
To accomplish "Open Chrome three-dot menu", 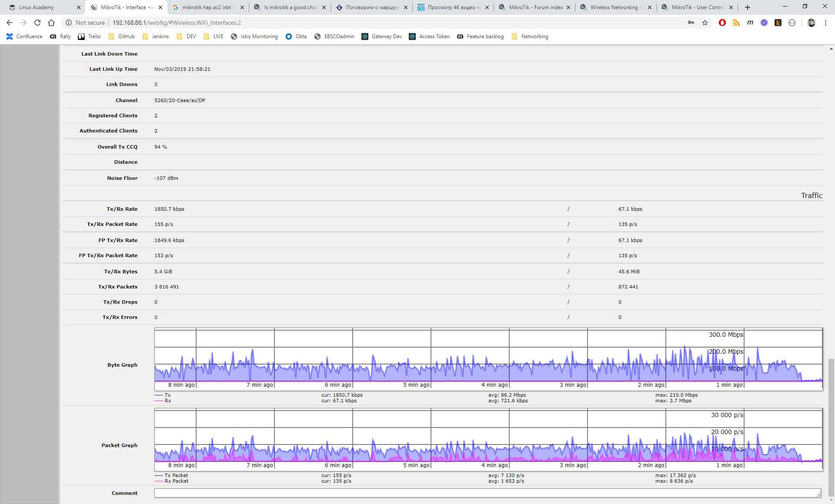I will 825,23.
